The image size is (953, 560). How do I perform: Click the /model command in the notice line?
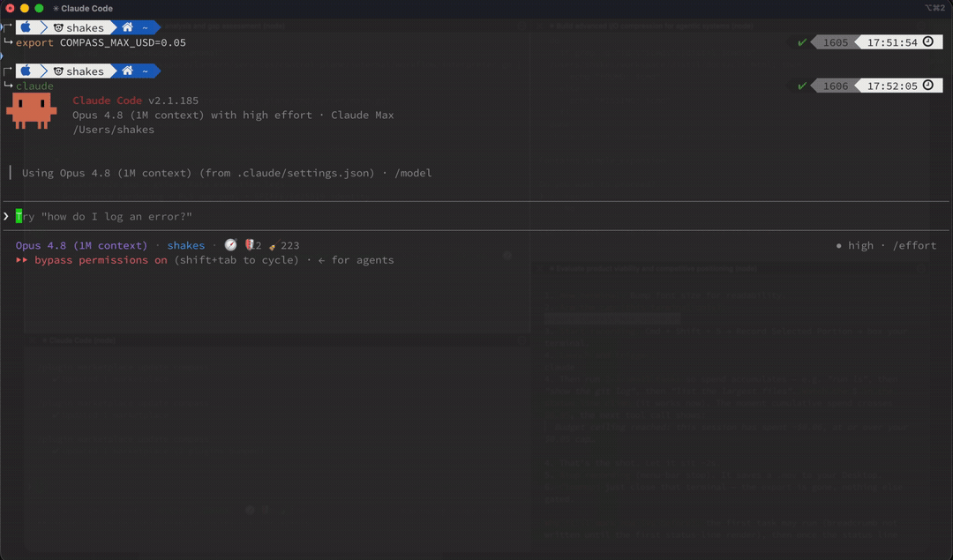point(413,173)
